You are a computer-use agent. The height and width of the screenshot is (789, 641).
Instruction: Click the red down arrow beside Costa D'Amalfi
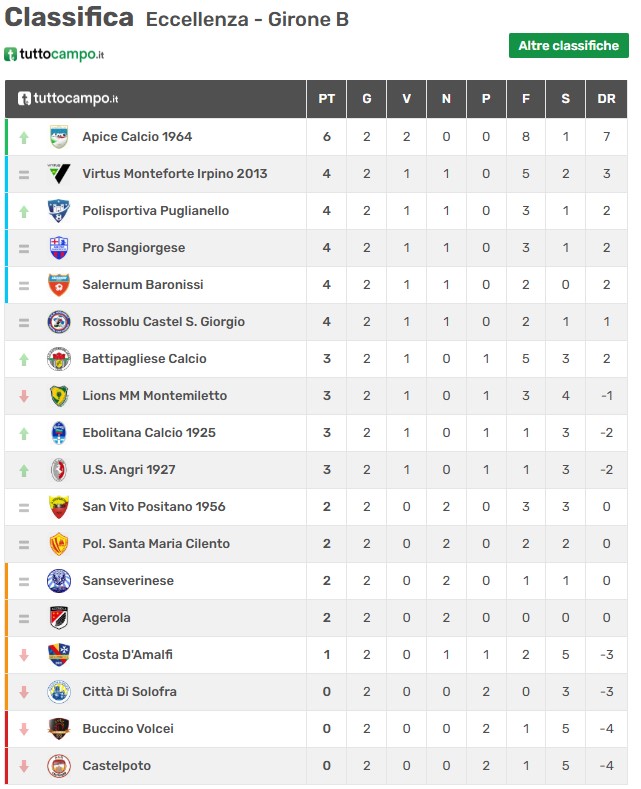(x=24, y=655)
